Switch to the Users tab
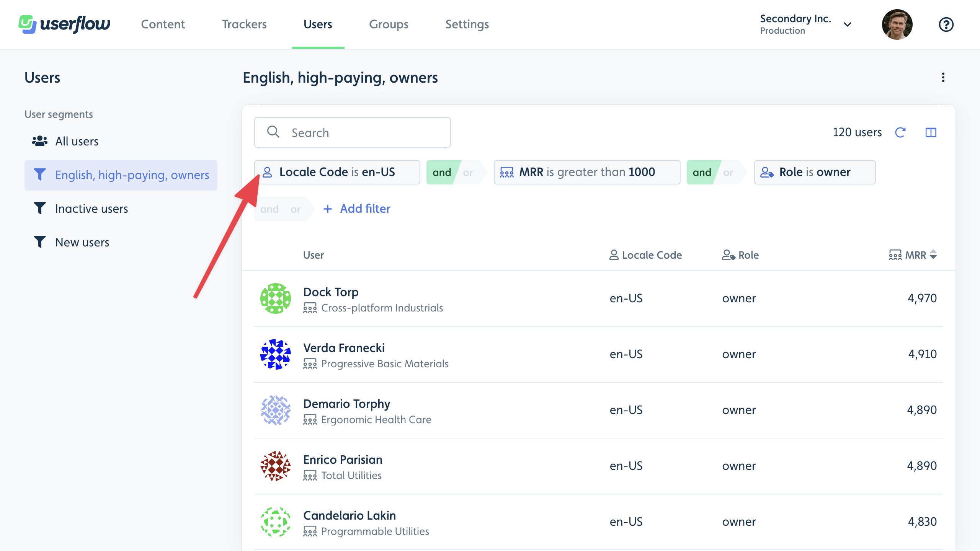980x551 pixels. click(x=318, y=24)
